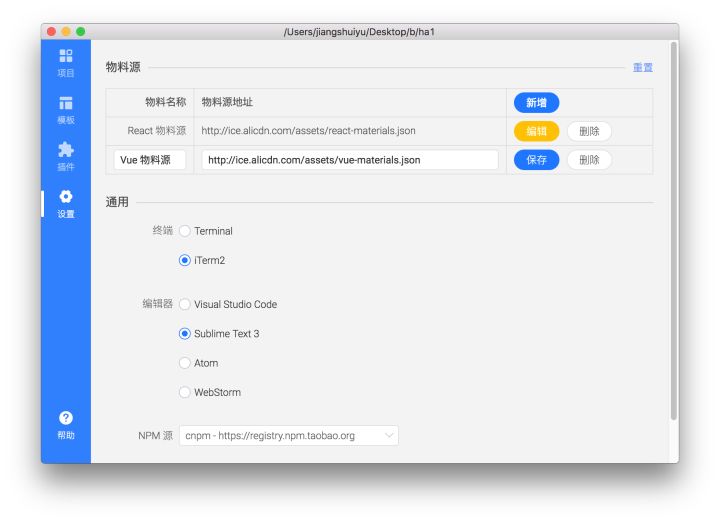Click the 物料源地址 column header

coord(227,102)
